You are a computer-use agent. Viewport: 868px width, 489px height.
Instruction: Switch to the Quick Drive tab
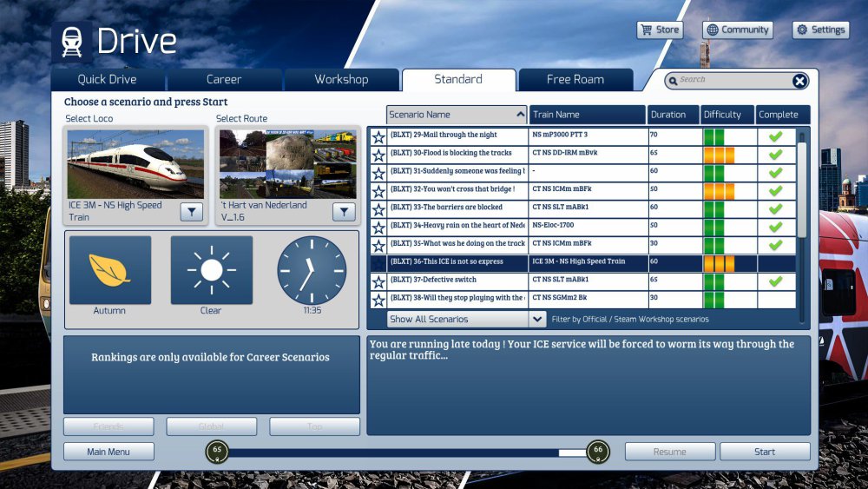[107, 79]
